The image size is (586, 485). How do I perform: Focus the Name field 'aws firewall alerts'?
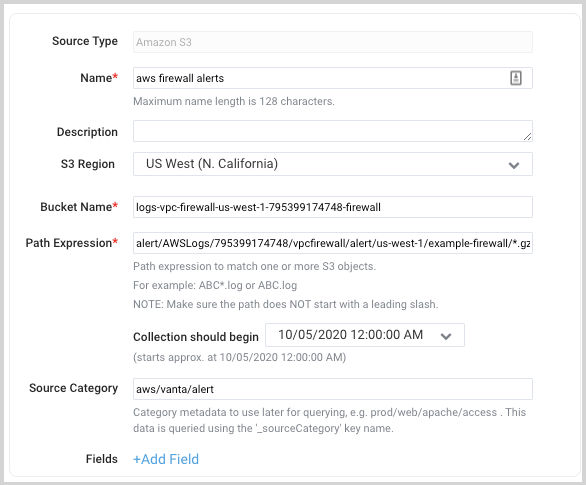click(x=333, y=78)
